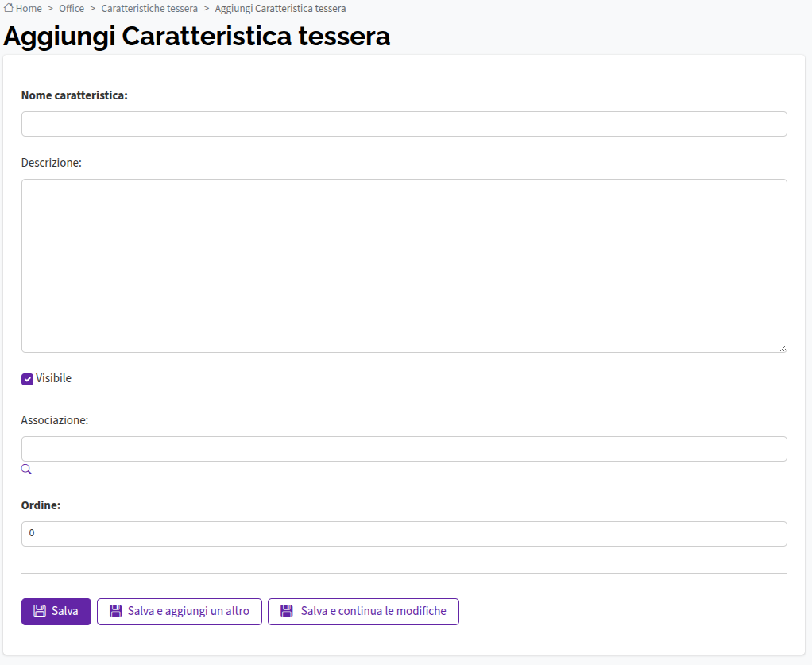The height and width of the screenshot is (665, 812).
Task: Open the Office breadcrumb link
Action: [x=72, y=8]
